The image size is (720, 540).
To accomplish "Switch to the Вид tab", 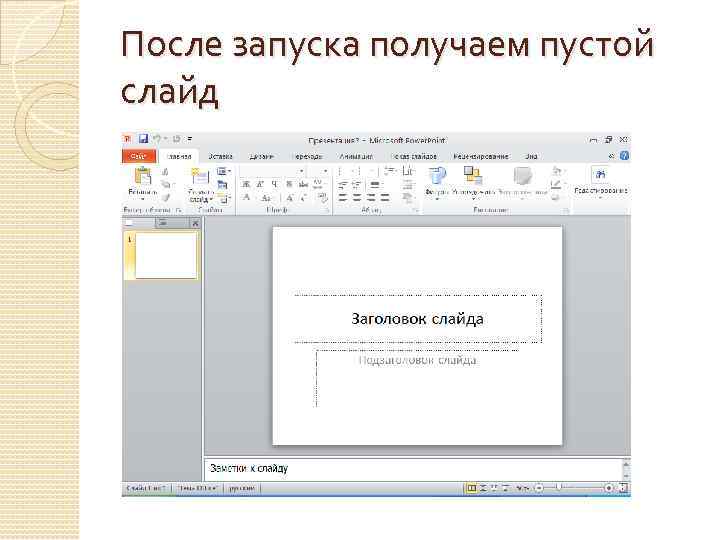I will (x=531, y=156).
